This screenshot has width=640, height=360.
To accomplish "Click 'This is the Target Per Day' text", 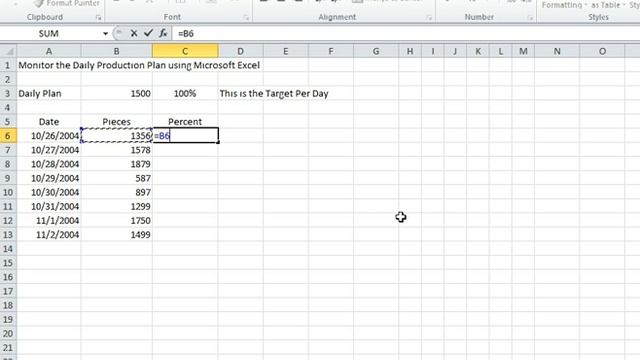I will click(274, 93).
